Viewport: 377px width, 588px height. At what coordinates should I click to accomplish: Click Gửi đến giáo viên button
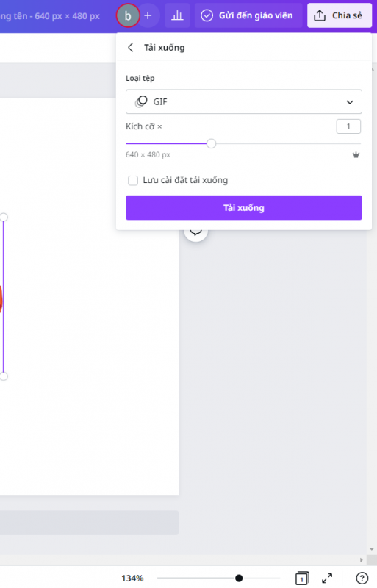pos(248,15)
